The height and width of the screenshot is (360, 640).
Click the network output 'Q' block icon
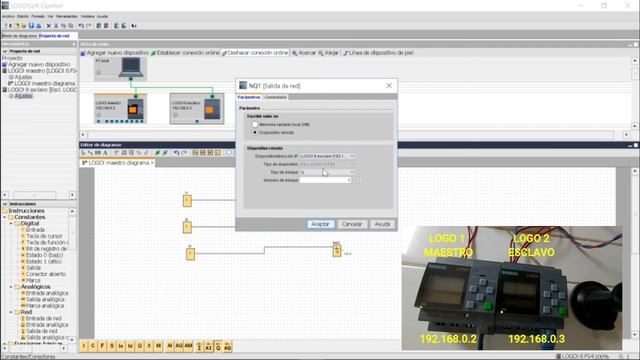click(x=218, y=346)
